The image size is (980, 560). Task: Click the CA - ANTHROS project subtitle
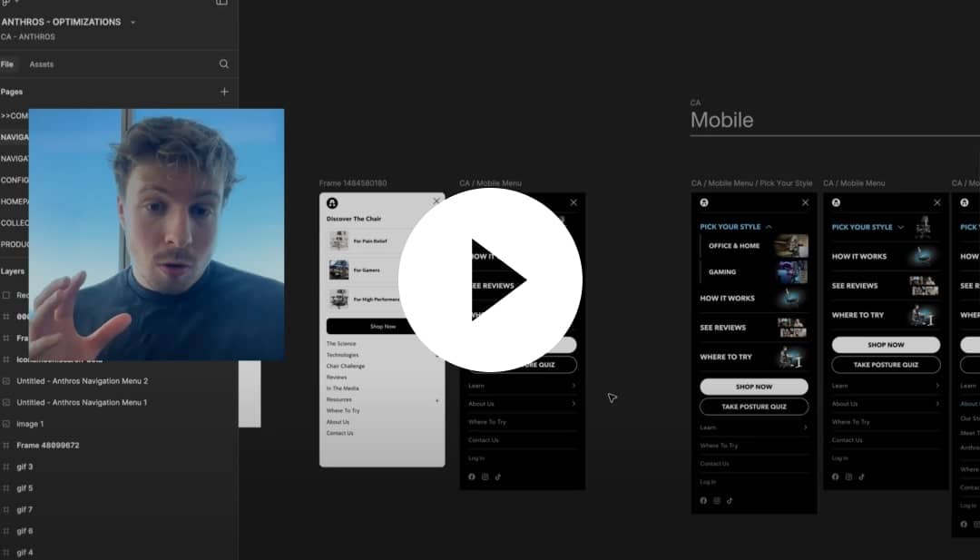pos(27,37)
